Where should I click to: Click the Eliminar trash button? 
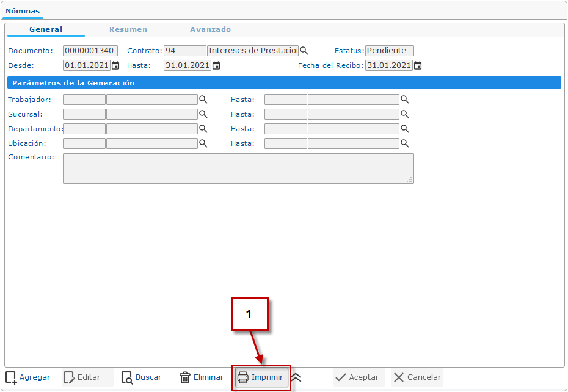pos(202,377)
